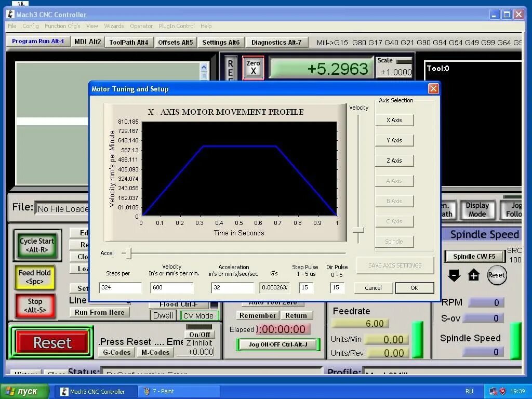This screenshot has width=532, height=399.
Task: Click the Velocity input field showing 600
Action: coord(171,288)
